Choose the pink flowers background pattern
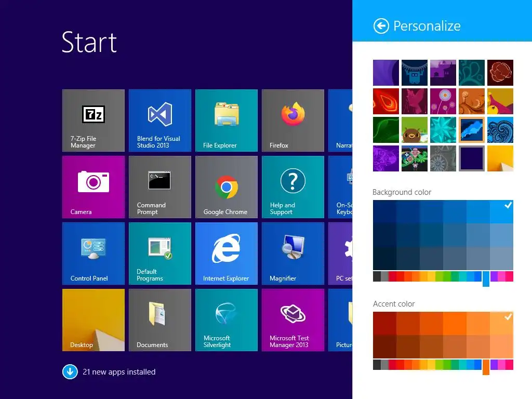 [443, 101]
